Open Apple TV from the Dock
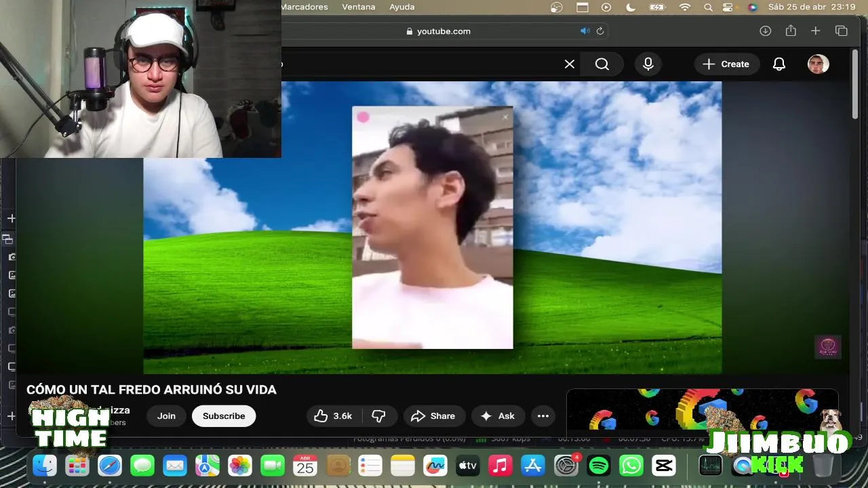Screen dimensions: 868x488 pos(468,466)
